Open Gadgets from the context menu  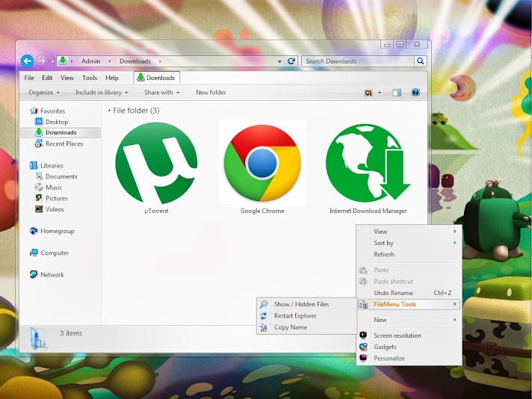[409, 347]
